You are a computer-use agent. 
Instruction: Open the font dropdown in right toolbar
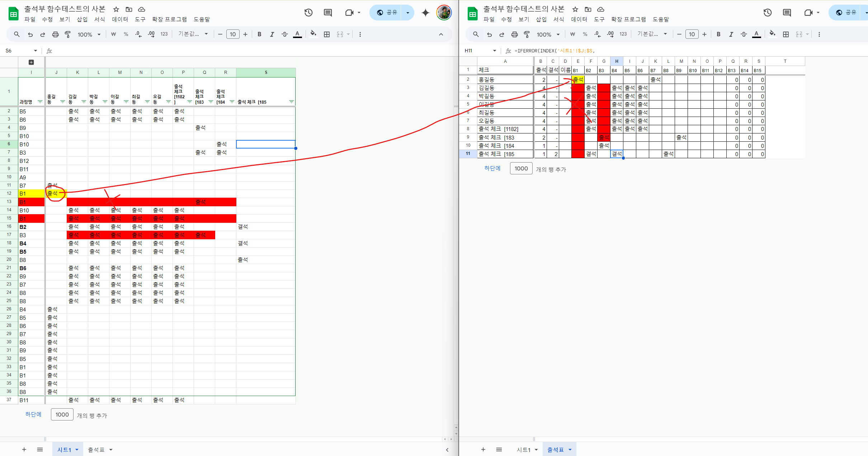(x=652, y=34)
